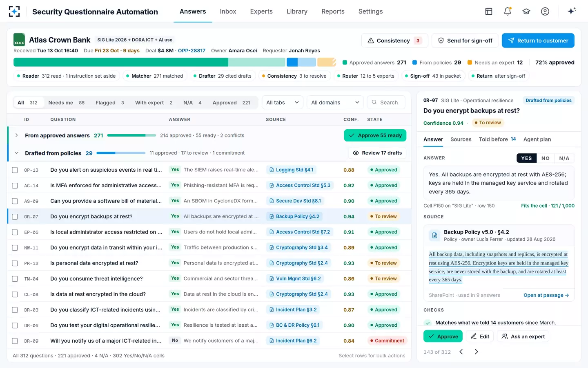Tick the PR-12 row checkbox
Viewport: 588px width, 368px height.
coord(15,263)
